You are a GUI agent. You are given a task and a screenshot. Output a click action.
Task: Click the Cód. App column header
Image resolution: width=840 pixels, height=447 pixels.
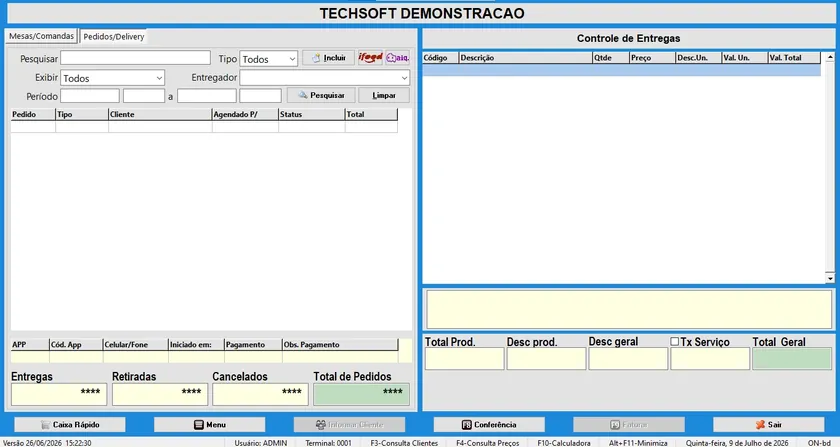[x=76, y=345]
